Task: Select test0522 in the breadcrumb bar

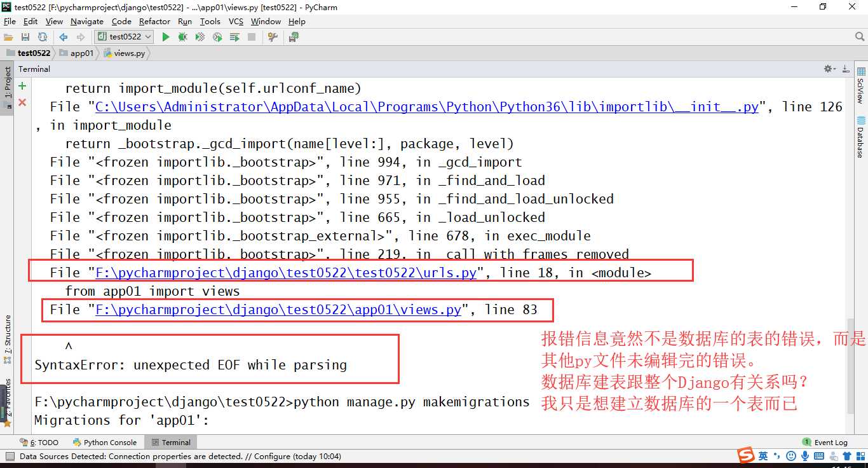Action: (x=29, y=53)
